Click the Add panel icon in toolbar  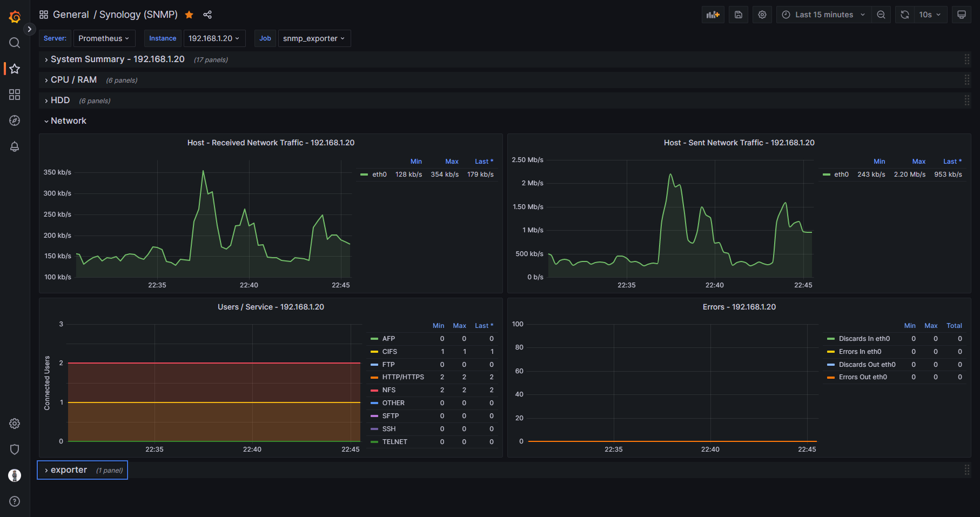(x=713, y=15)
